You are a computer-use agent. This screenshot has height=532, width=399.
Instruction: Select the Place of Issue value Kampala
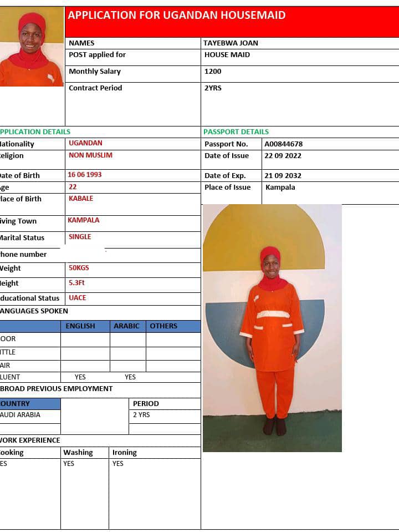280,188
